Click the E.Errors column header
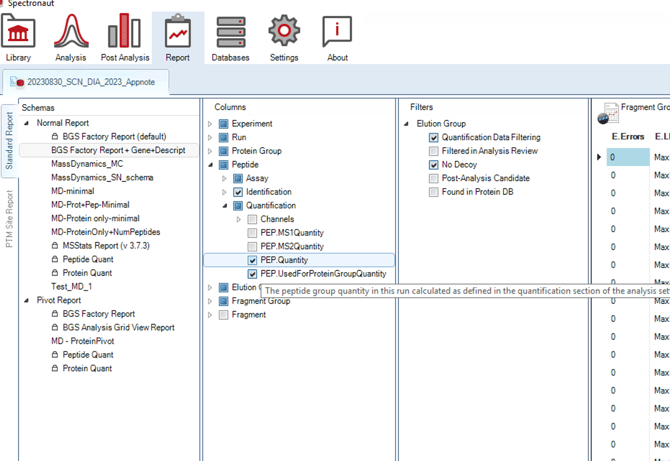Viewport: 670px width, 461px height. (627, 136)
